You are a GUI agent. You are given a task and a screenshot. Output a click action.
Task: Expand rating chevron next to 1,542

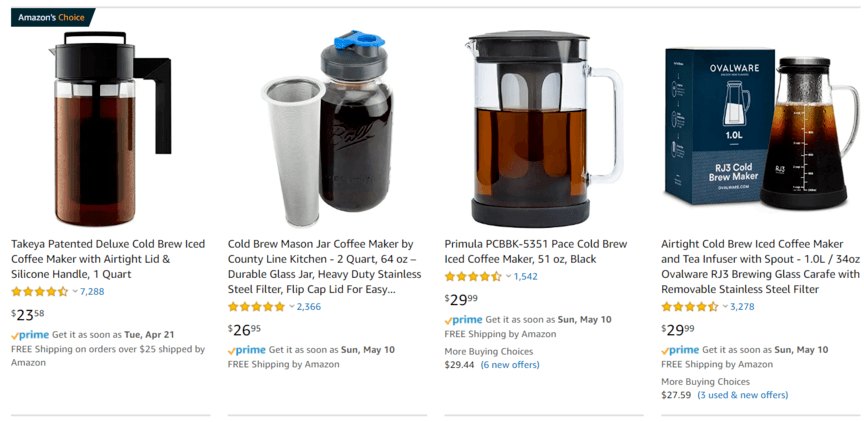coord(509,277)
